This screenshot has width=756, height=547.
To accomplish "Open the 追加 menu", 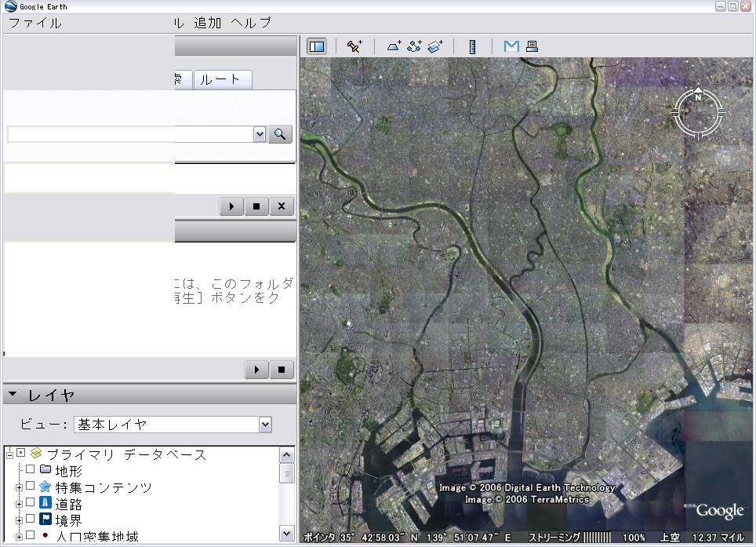I will [x=208, y=23].
